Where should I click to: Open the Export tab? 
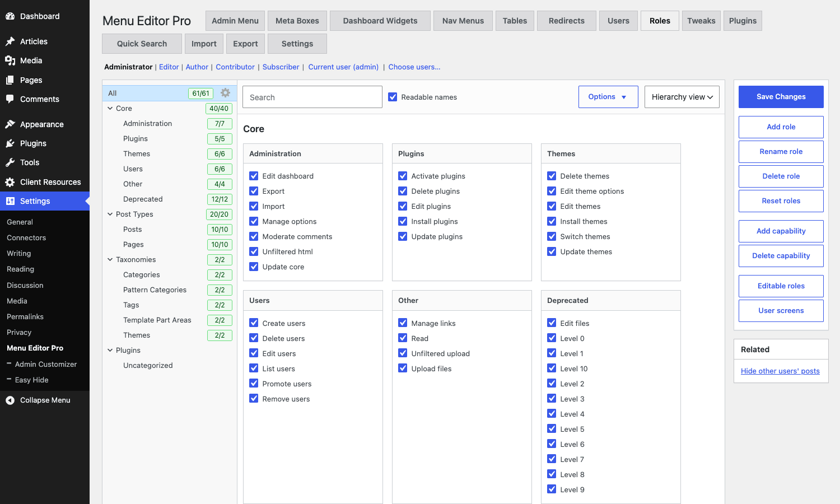click(x=245, y=44)
